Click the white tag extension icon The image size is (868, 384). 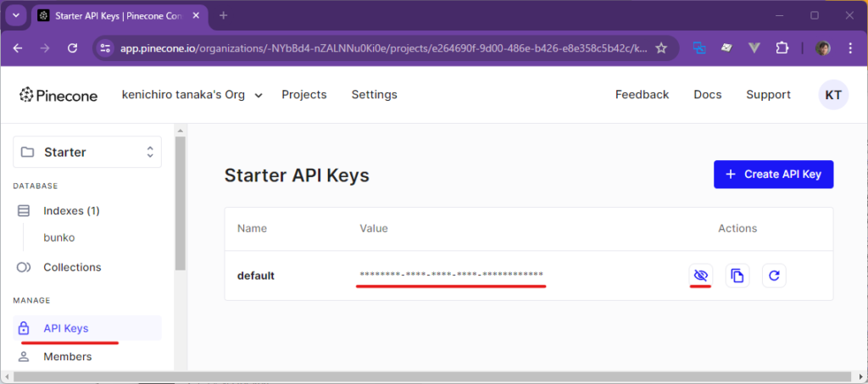726,48
